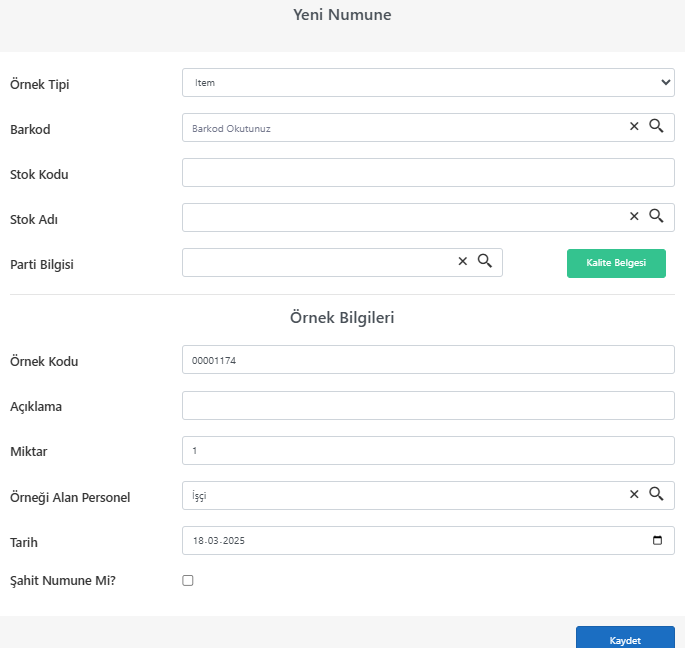Open the Örnek Tipi dropdown

(428, 83)
